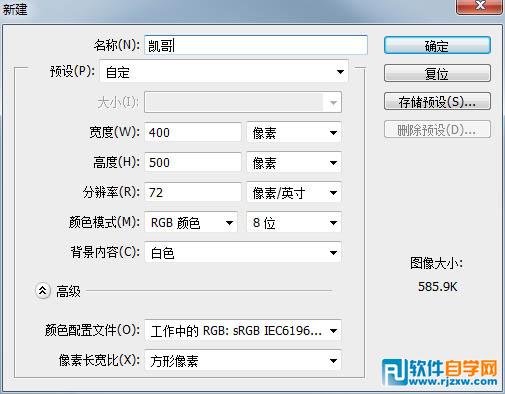Open the 颜色模式 dropdown showing RGB 颜色
Image resolution: width=505 pixels, height=394 pixels.
click(x=191, y=222)
